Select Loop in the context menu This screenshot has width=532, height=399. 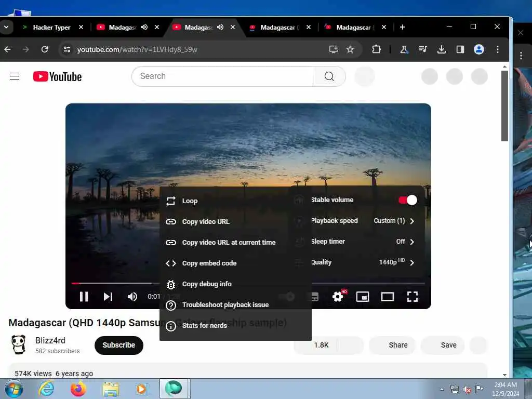point(235,201)
